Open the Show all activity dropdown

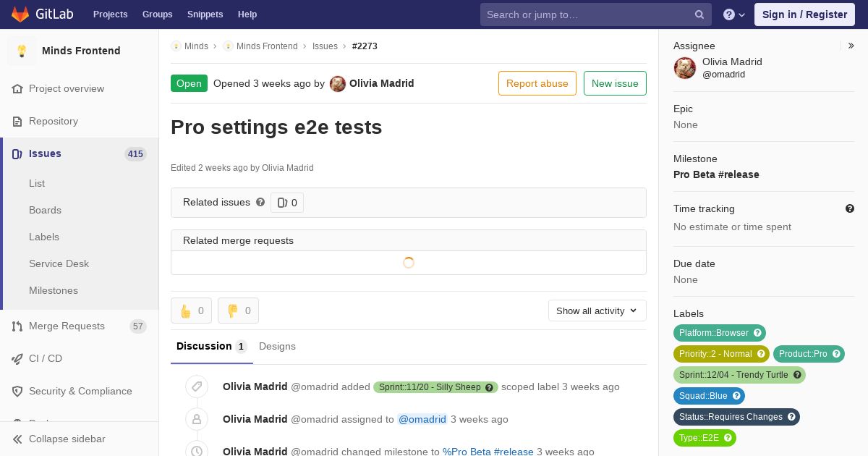(x=597, y=311)
